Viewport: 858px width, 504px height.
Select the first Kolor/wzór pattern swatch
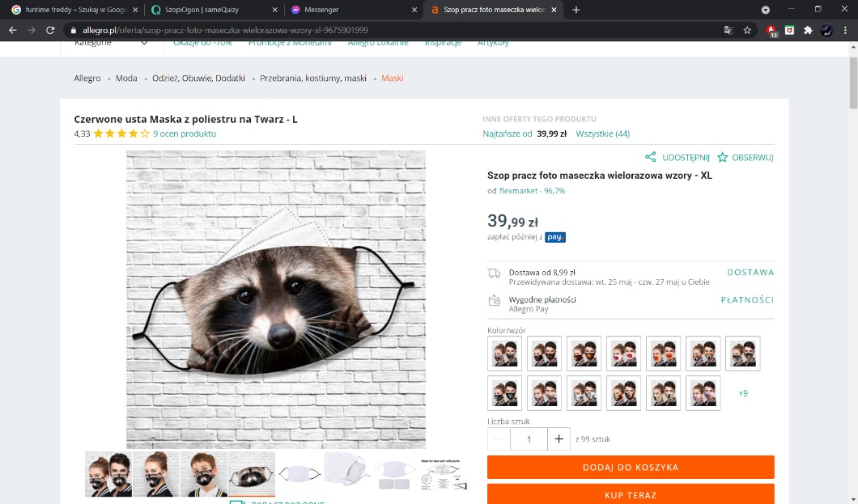click(x=504, y=354)
